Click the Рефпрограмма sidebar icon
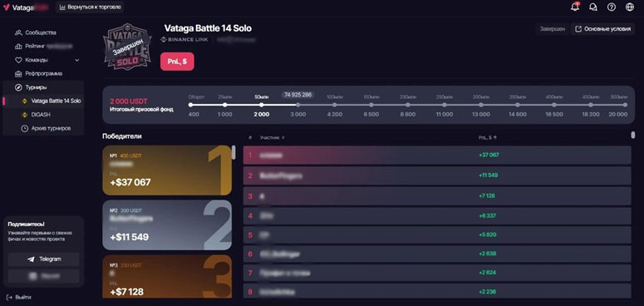Screen dimensions: 644x306 [18, 74]
